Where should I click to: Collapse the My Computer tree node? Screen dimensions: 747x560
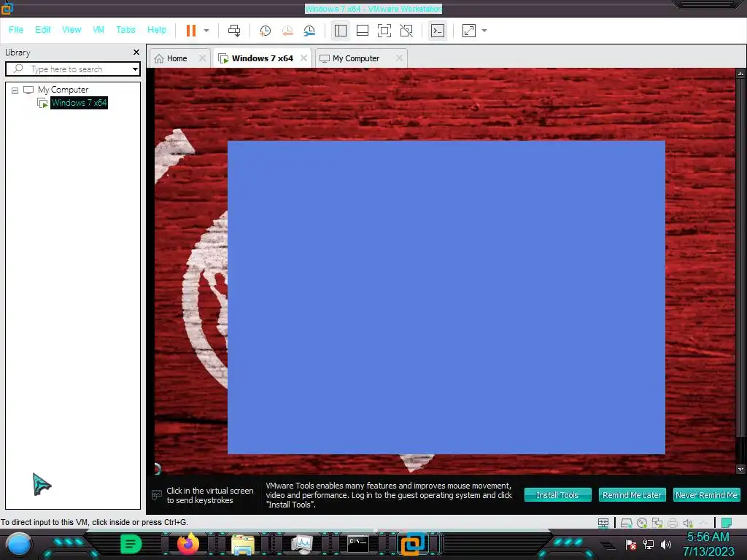coord(15,90)
